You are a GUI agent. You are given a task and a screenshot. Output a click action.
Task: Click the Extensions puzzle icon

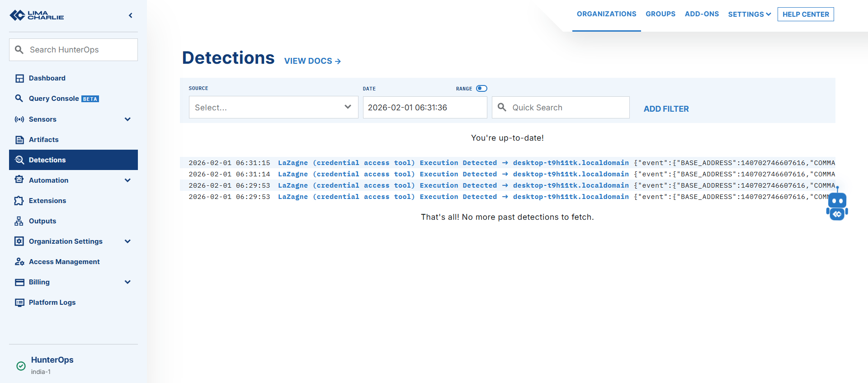19,201
